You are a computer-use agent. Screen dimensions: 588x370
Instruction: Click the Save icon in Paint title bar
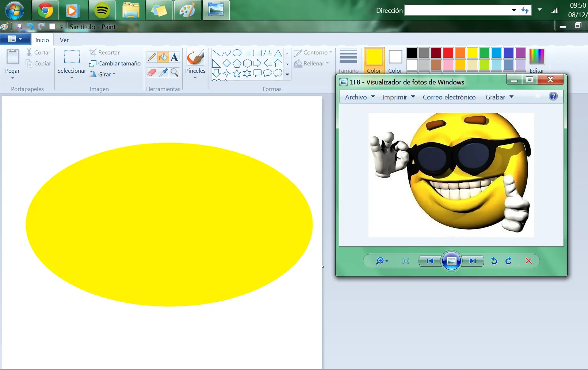pyautogui.click(x=19, y=26)
